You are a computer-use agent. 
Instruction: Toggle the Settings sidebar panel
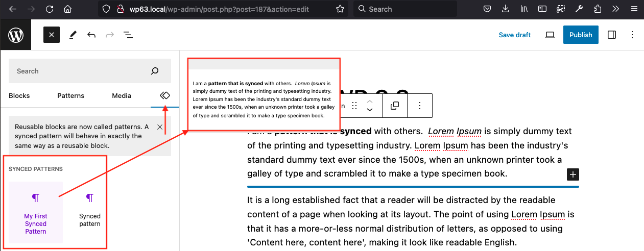coord(612,35)
